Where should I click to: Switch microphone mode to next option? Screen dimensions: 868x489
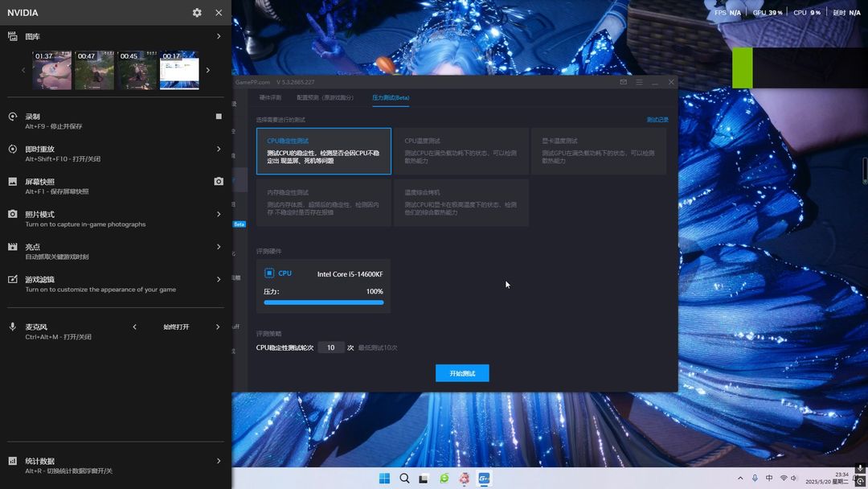pyautogui.click(x=218, y=327)
